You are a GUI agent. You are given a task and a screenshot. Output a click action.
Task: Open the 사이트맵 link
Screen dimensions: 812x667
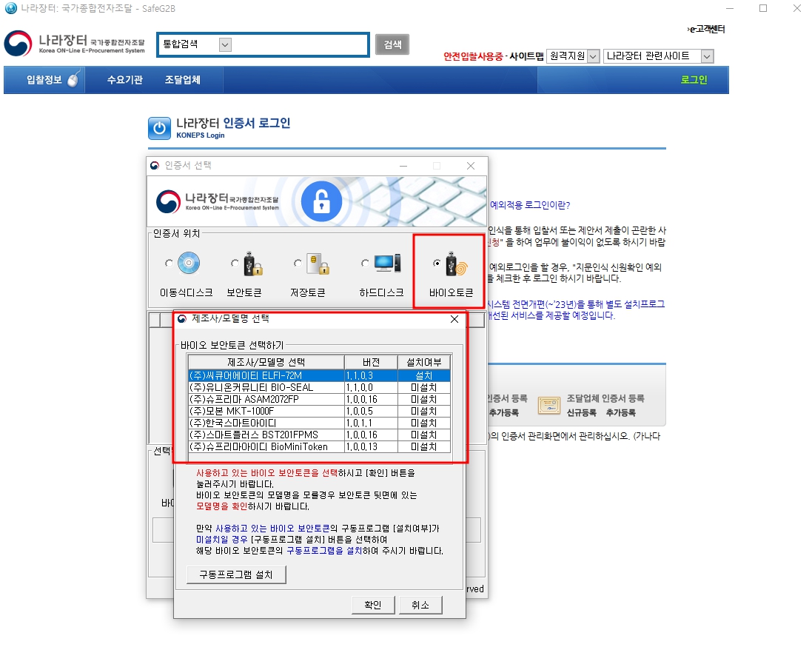(526, 56)
